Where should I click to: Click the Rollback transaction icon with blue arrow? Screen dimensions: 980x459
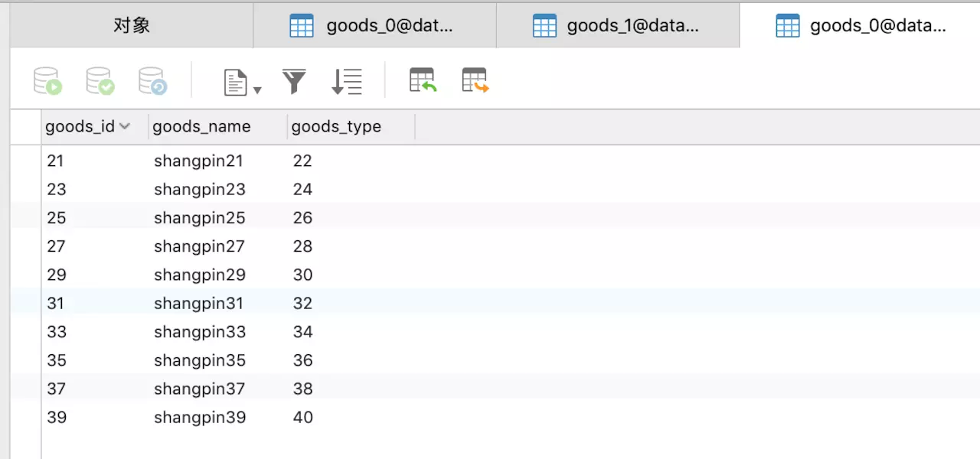(152, 81)
